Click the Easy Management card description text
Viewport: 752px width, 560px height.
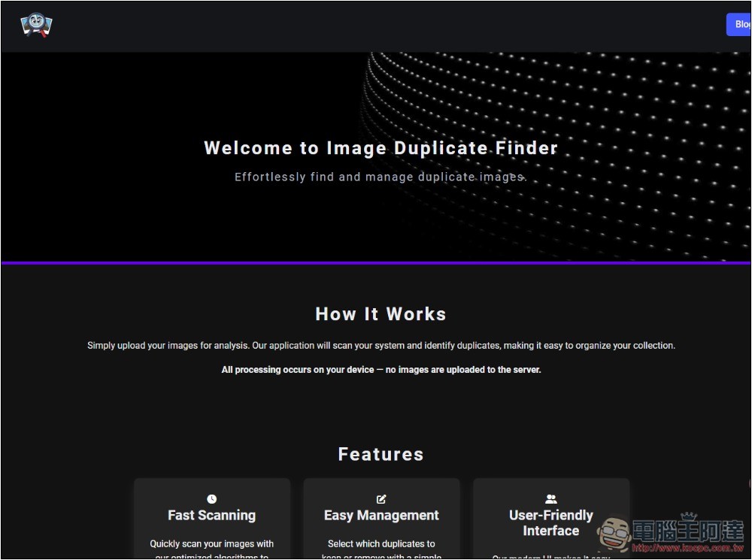381,544
